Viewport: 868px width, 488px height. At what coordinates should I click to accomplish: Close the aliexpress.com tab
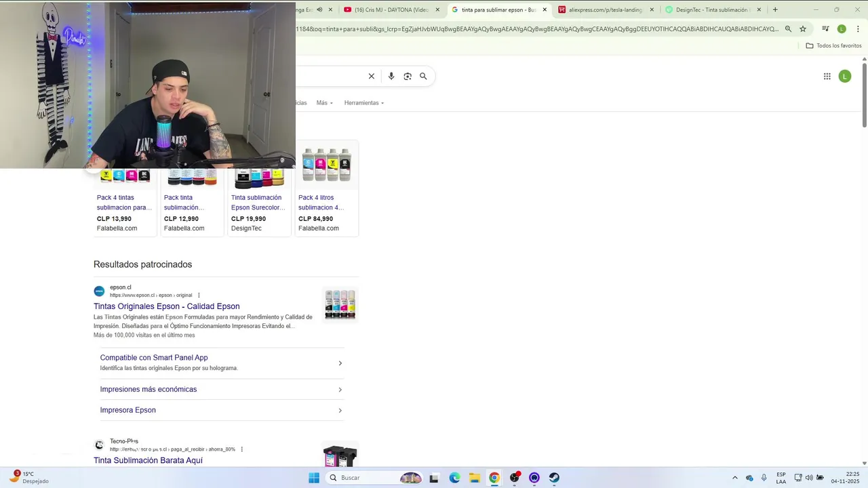point(652,9)
